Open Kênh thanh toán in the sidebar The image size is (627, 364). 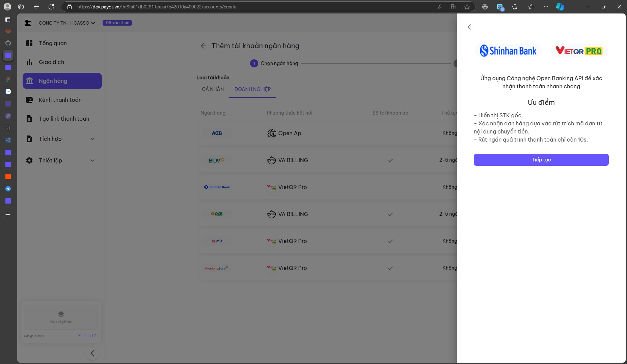tap(62, 100)
